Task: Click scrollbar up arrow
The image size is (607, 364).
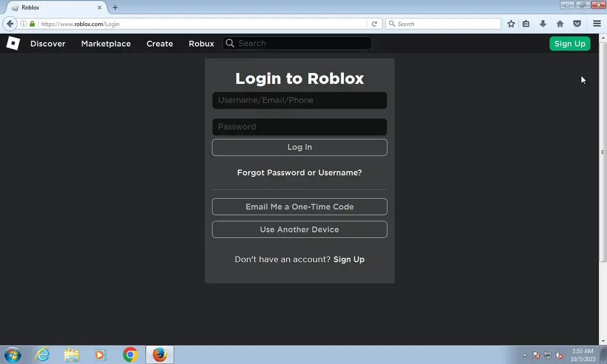Action: click(603, 37)
